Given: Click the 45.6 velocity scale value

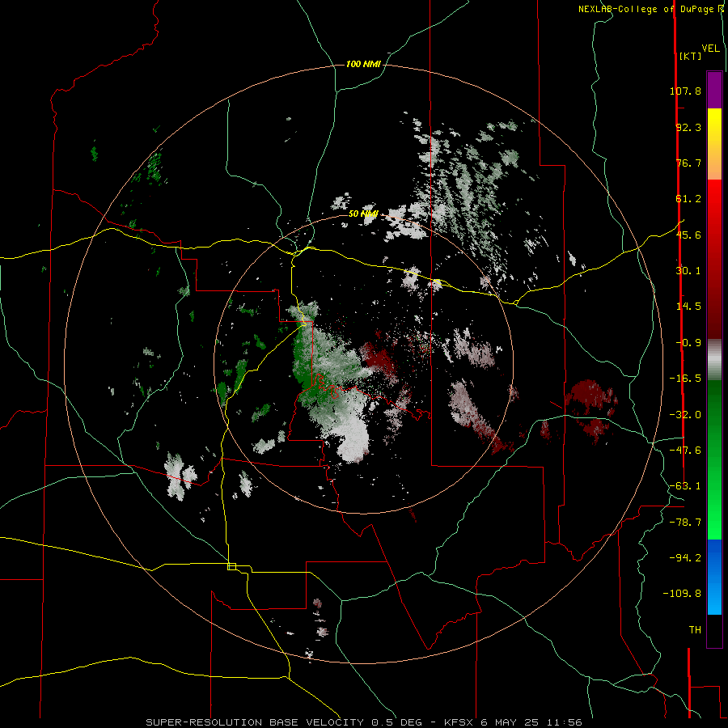Looking at the screenshot, I should coord(688,235).
